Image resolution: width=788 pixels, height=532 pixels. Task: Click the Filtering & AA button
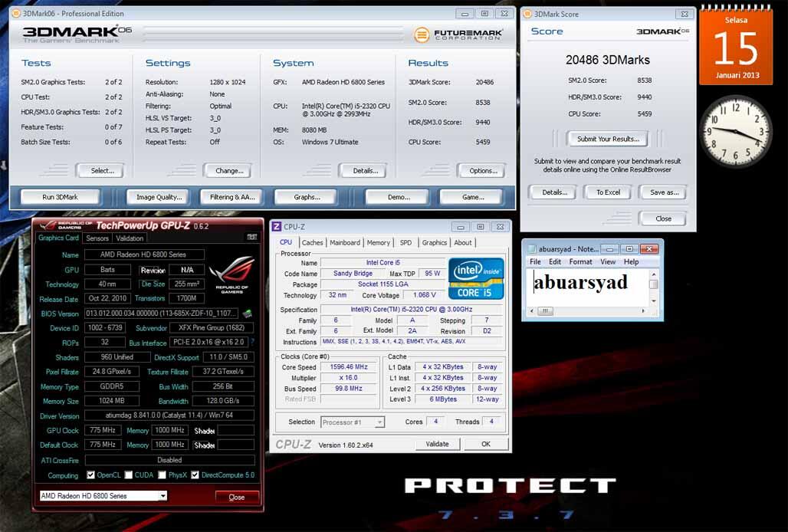232,197
